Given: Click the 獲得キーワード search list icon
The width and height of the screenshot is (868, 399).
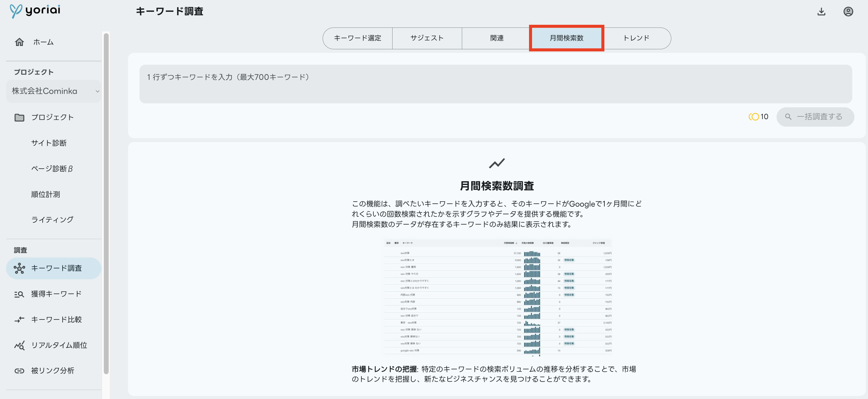Looking at the screenshot, I should [20, 294].
